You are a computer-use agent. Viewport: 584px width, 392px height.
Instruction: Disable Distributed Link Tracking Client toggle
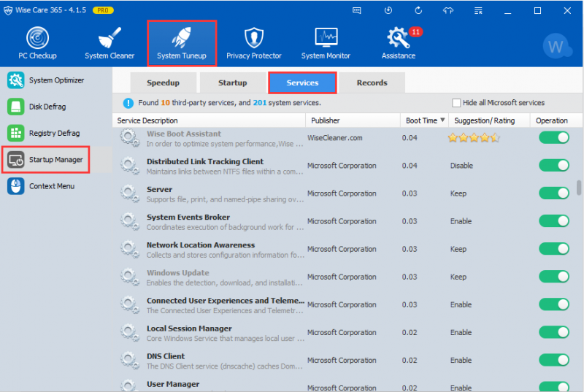(x=554, y=166)
